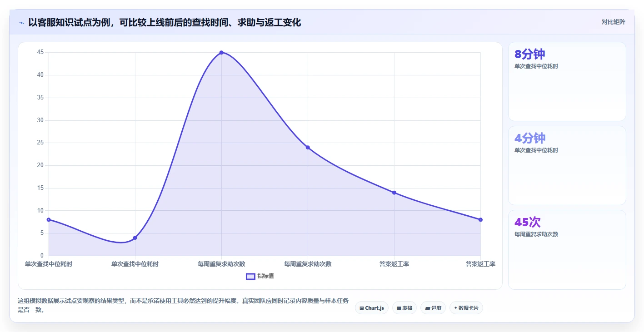The height and width of the screenshot is (332, 644).
Task: Click the y-axis label 30
Action: coord(40,120)
